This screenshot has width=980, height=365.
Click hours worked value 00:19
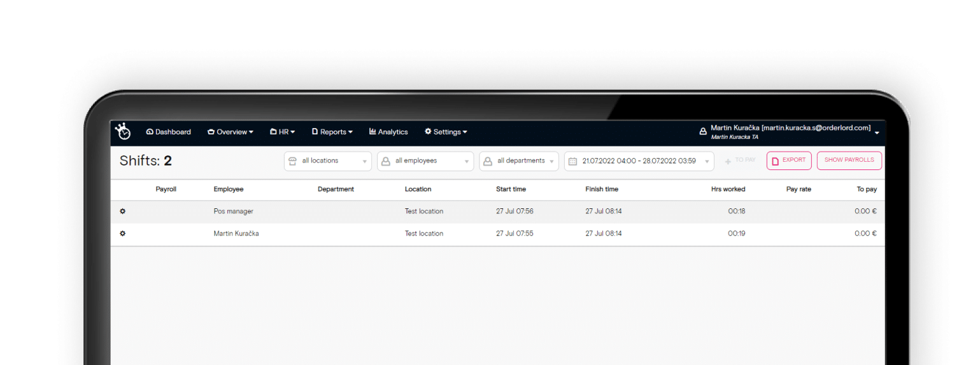(737, 234)
